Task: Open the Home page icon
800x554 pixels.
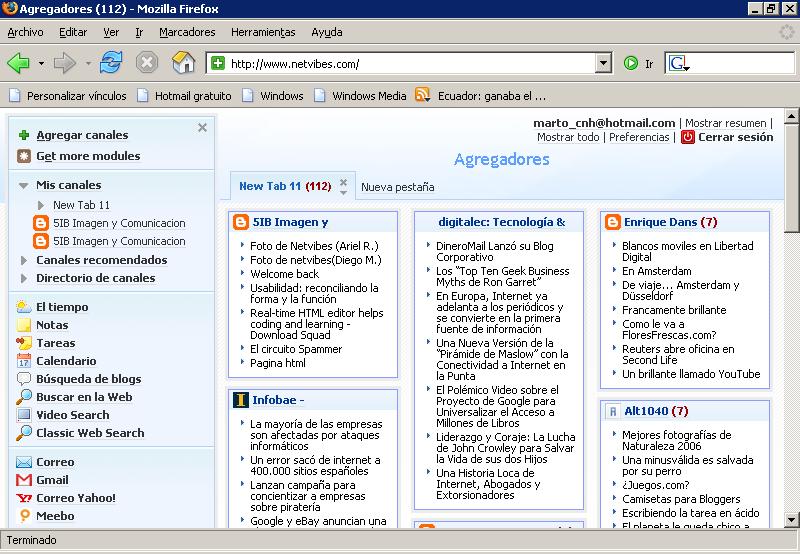Action: [x=183, y=63]
